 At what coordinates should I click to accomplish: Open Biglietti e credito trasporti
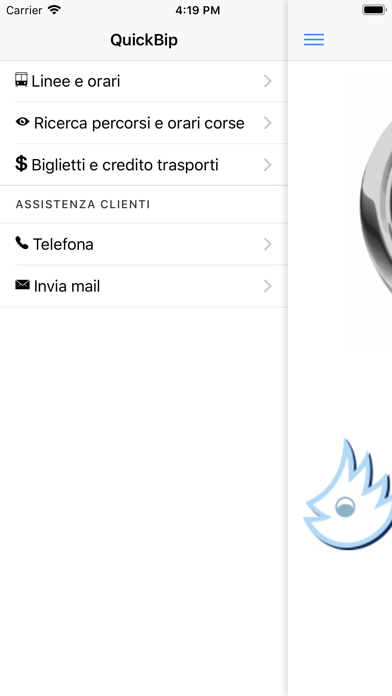coord(144,165)
